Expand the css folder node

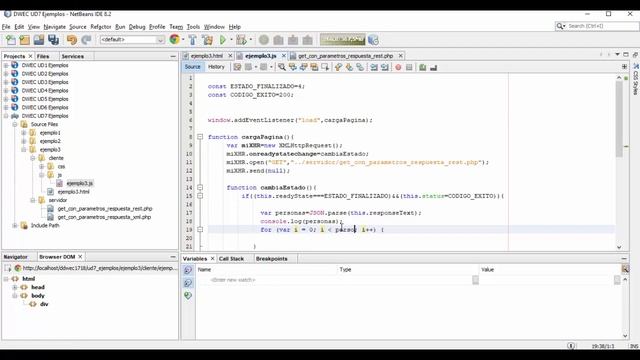(x=42, y=167)
